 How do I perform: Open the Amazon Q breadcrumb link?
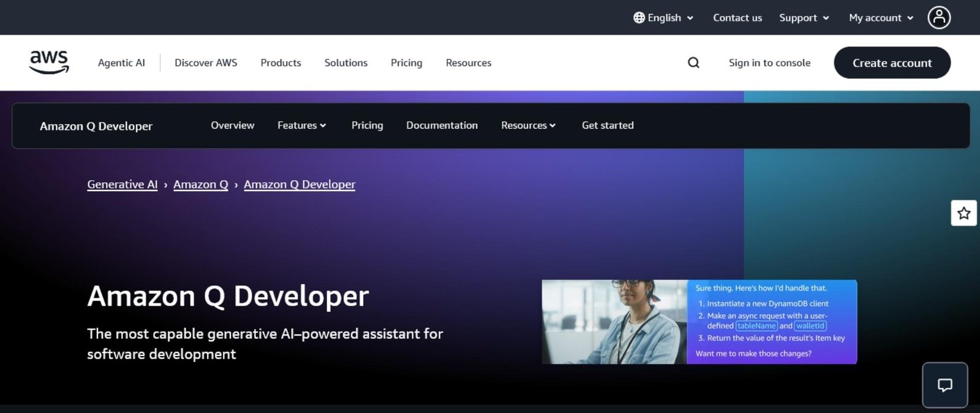200,184
